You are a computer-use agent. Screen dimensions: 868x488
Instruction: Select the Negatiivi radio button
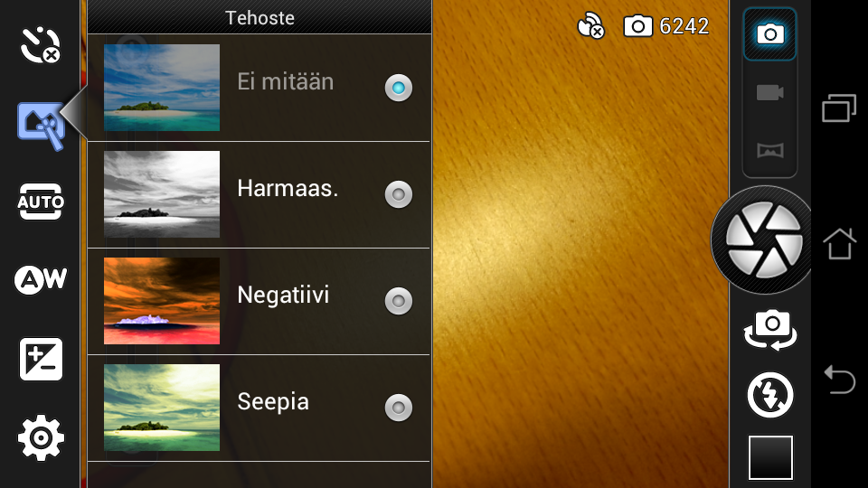click(399, 301)
